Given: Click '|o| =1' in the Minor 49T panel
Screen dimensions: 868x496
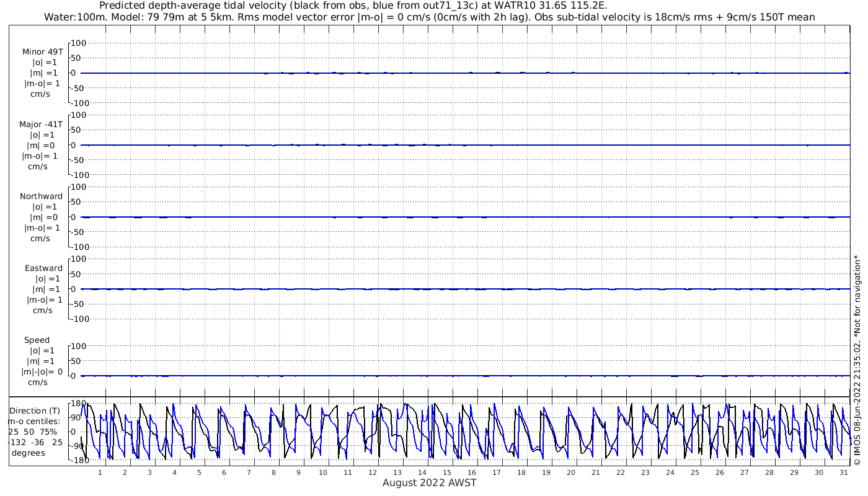Looking at the screenshot, I should 45,63.
